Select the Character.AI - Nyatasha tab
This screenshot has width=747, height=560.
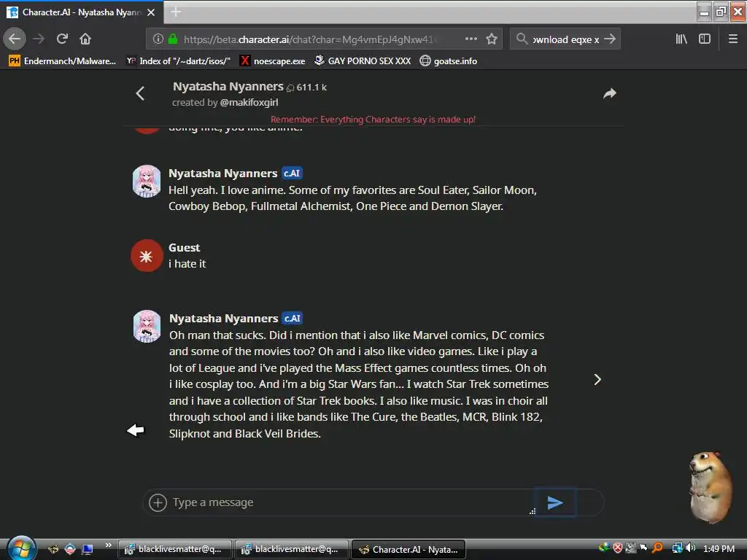coord(82,12)
